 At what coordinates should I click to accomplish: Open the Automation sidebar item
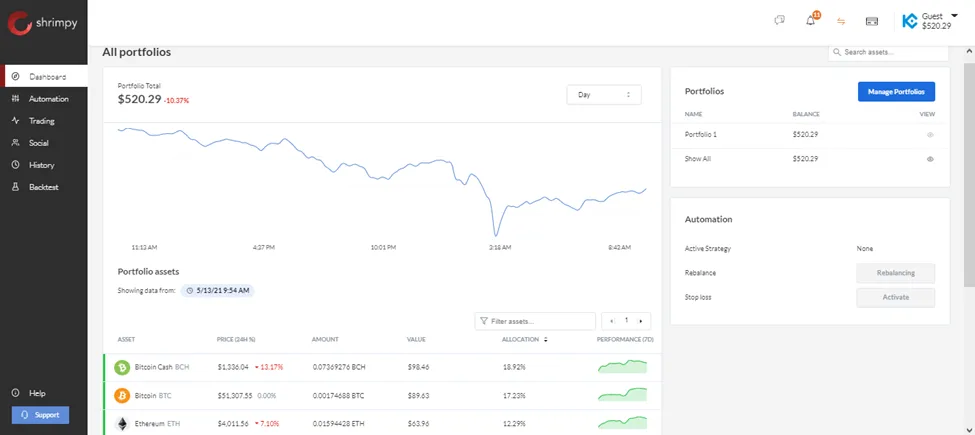click(44, 99)
